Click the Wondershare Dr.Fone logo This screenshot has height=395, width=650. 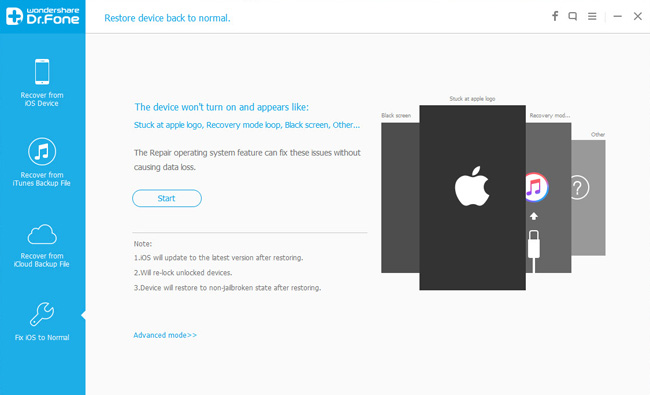[42, 16]
